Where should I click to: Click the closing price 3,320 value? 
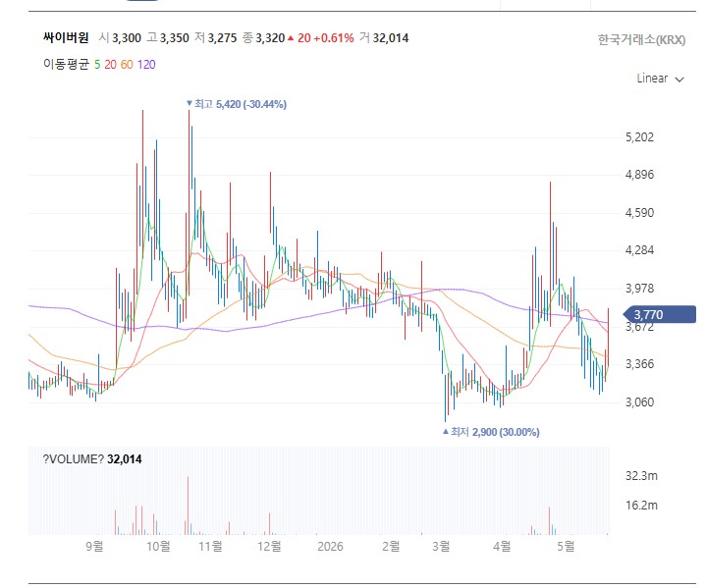pyautogui.click(x=270, y=38)
